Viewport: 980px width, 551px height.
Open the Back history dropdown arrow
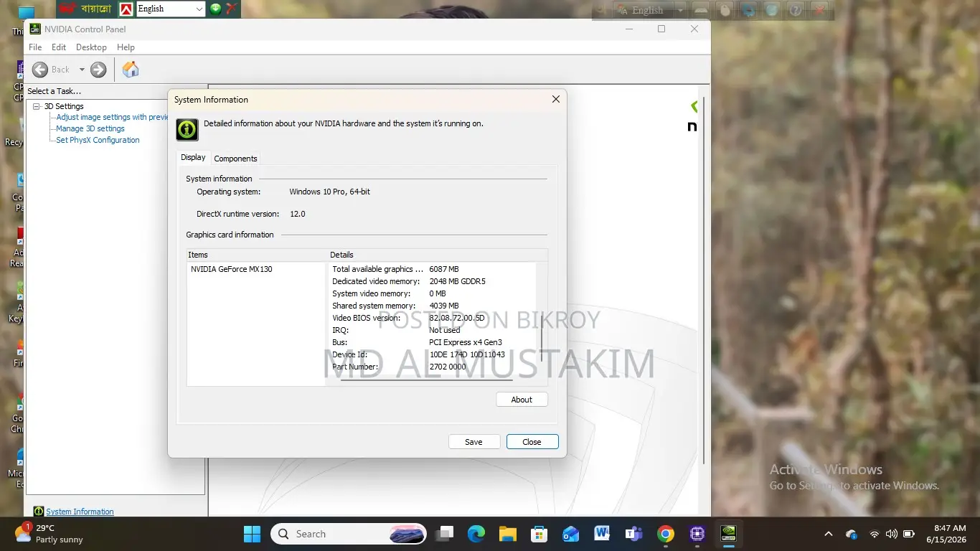pos(82,70)
